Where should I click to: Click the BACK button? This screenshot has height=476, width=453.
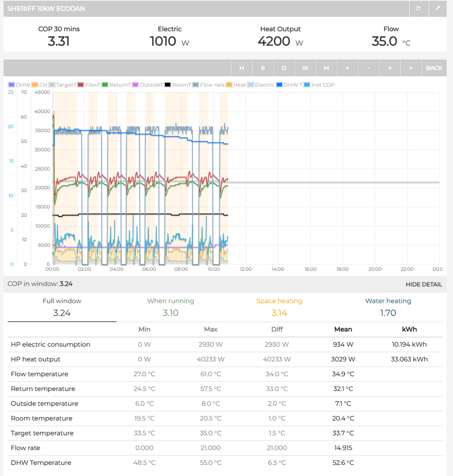[434, 68]
